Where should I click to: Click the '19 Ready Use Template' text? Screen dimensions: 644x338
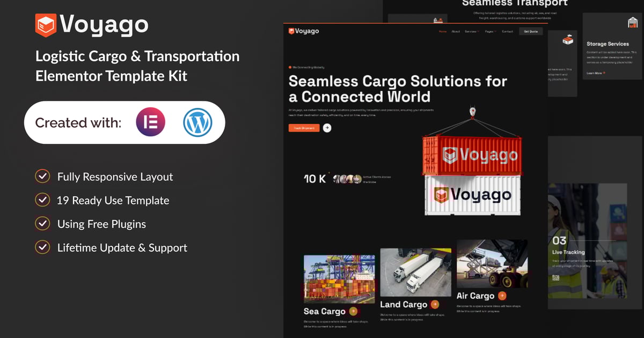pos(113,200)
